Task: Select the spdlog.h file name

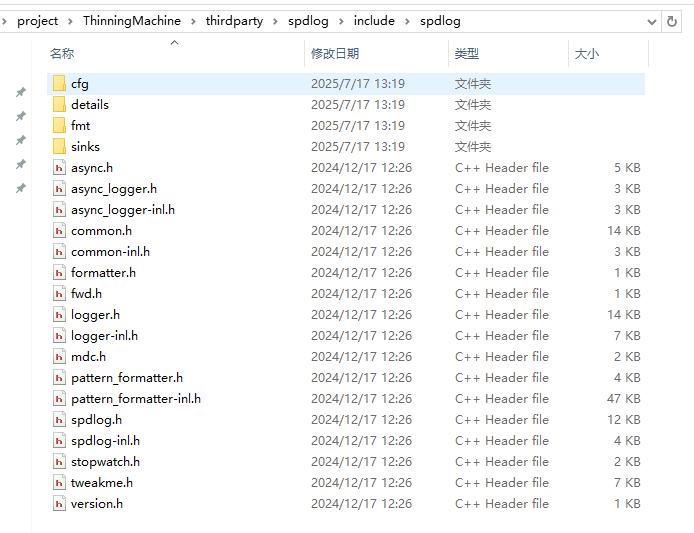Action: 96,420
